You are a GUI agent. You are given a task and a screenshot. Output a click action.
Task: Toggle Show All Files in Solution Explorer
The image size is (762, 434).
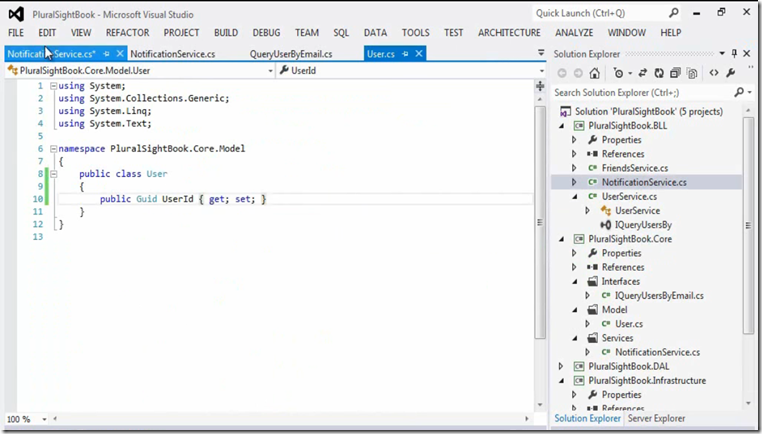[692, 73]
